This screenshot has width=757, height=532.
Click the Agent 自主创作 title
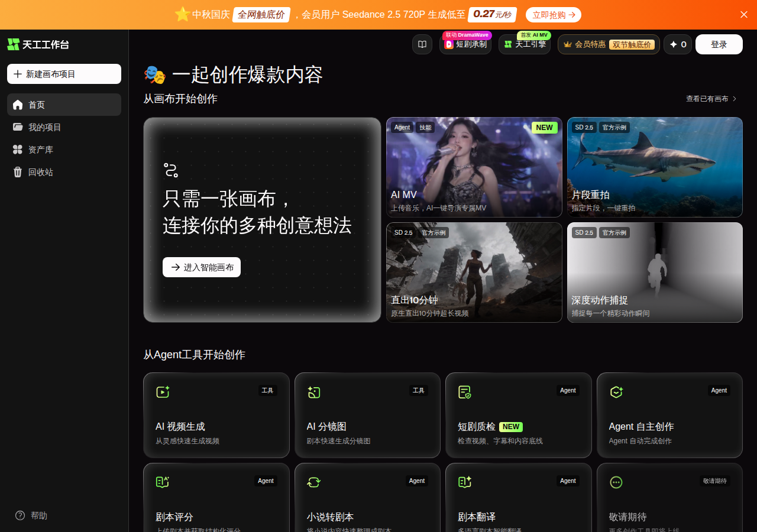click(641, 426)
